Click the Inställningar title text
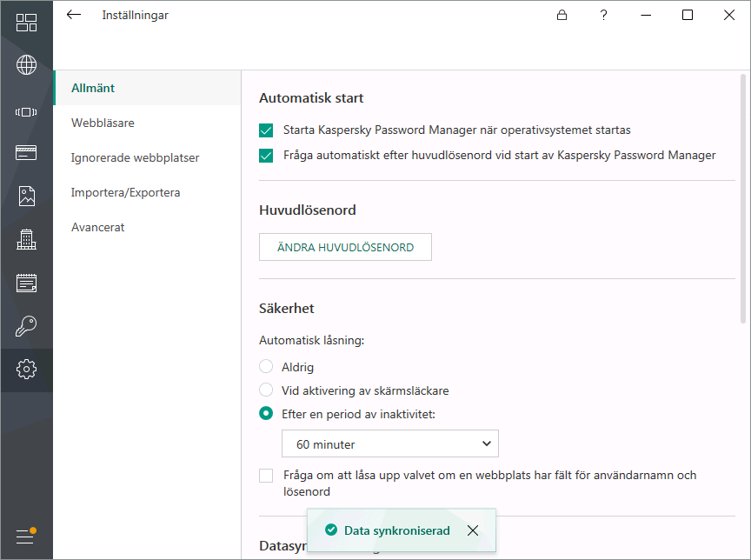 (x=135, y=16)
